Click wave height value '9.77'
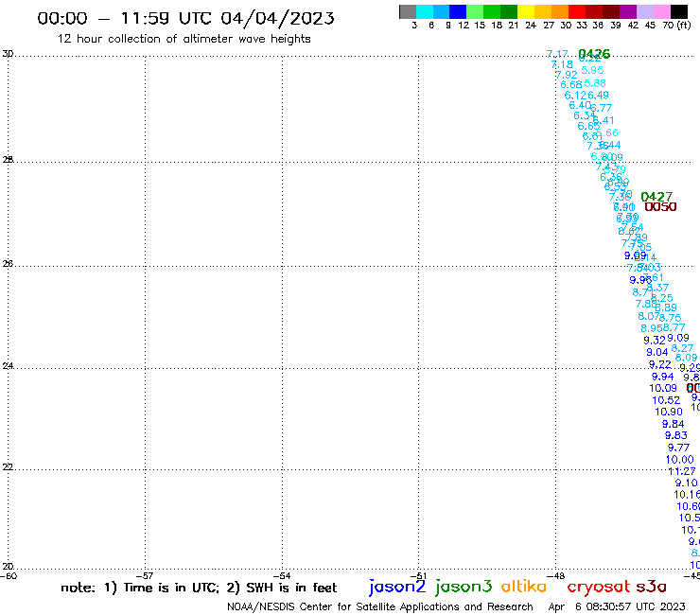 (678, 448)
